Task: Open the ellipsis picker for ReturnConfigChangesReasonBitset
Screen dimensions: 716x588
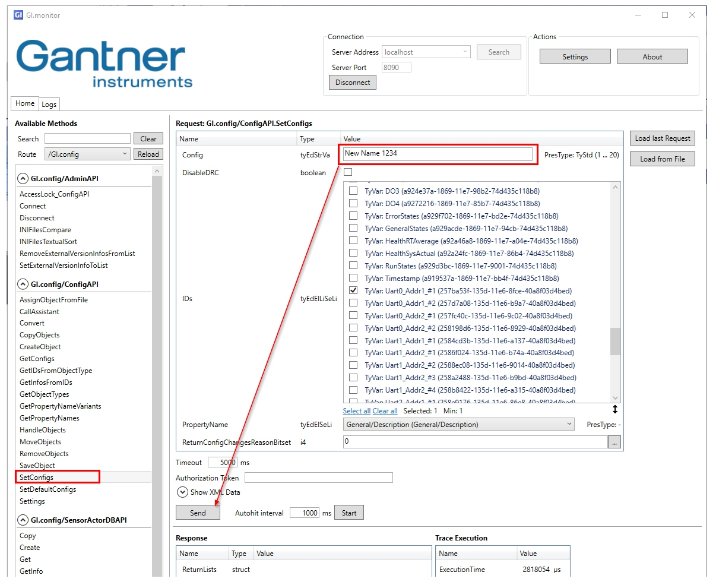Action: point(615,441)
